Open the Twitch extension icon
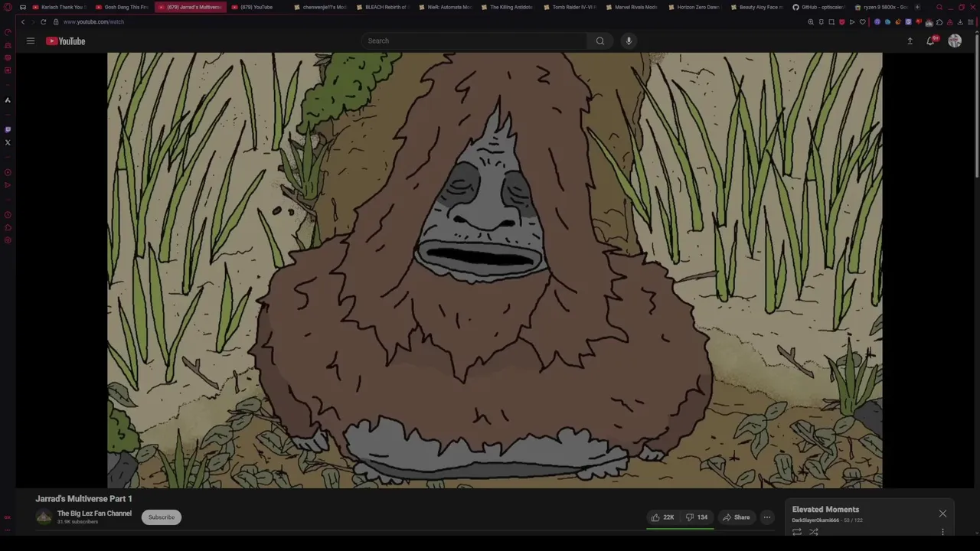The height and width of the screenshot is (551, 980). 908,22
